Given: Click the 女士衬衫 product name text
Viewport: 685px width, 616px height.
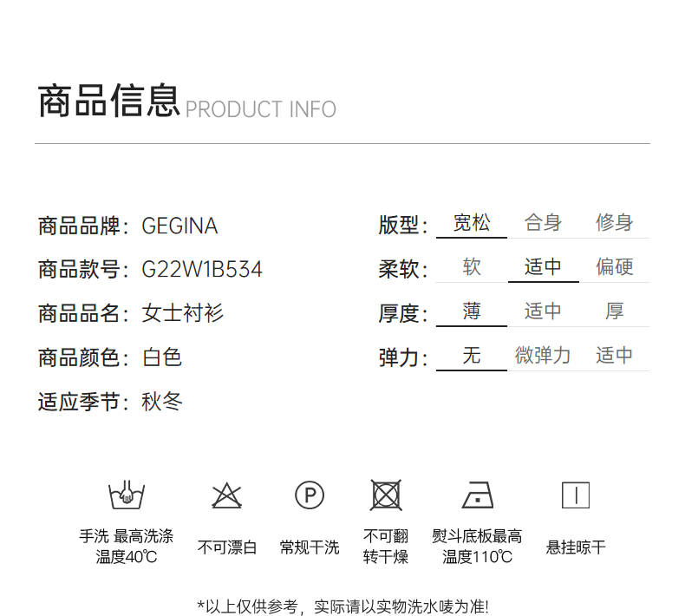Looking at the screenshot, I should [183, 313].
